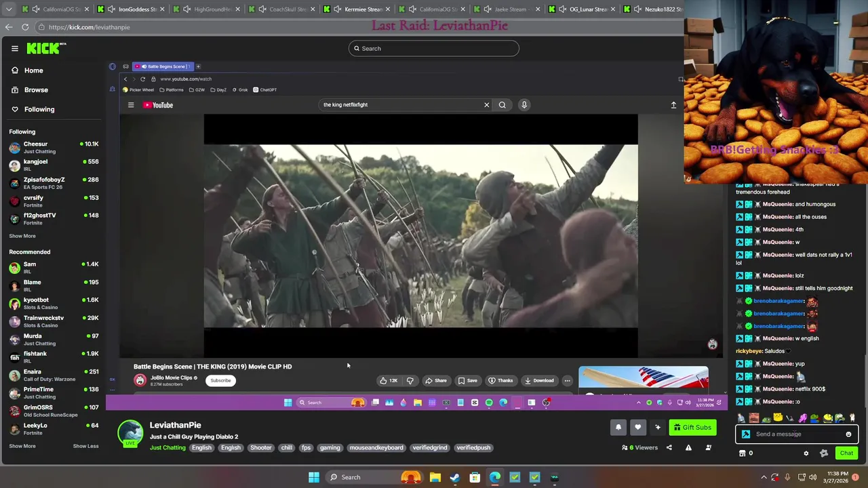Click the YouTube search magnifier button
This screenshot has height=488, width=868.
[x=502, y=104]
